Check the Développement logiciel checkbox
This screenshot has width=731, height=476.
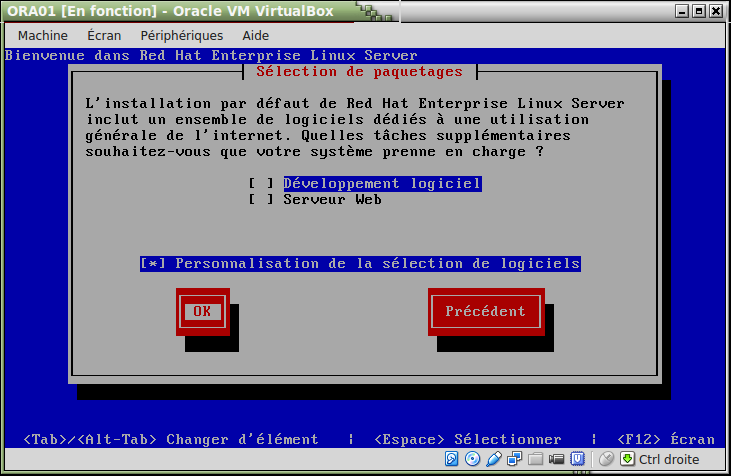(x=261, y=183)
